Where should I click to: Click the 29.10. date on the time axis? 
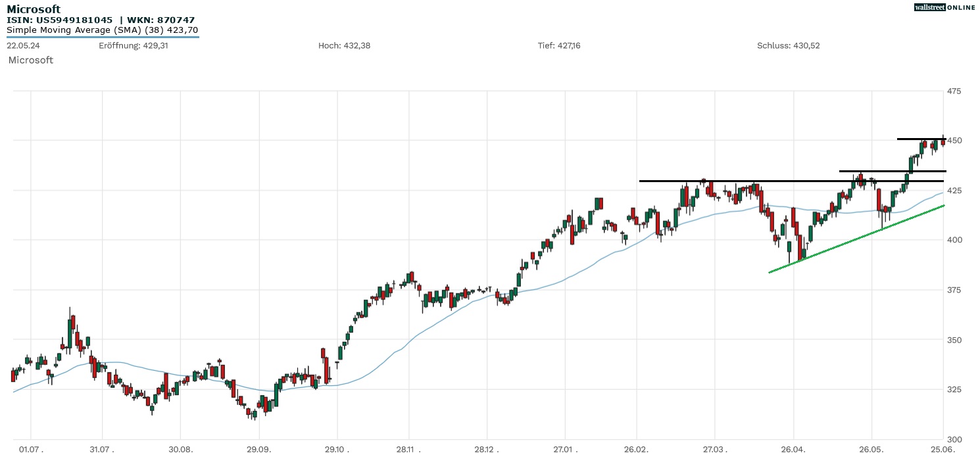tap(337, 448)
